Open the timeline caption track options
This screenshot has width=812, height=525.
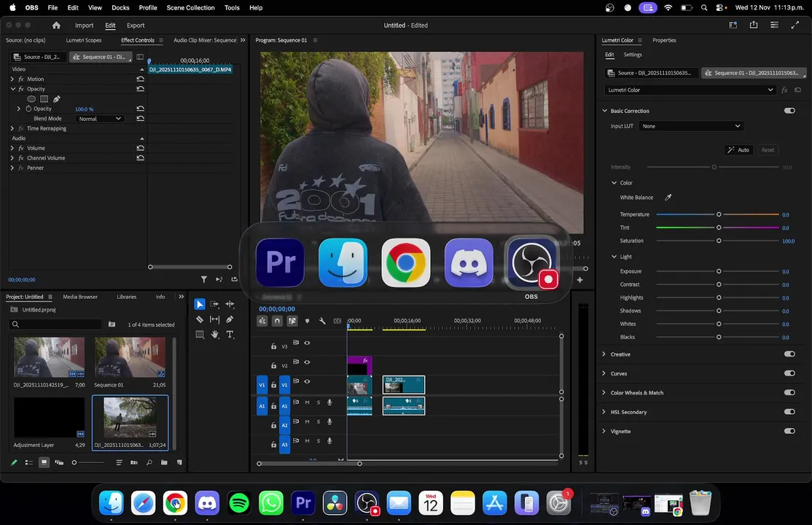pyautogui.click(x=337, y=321)
